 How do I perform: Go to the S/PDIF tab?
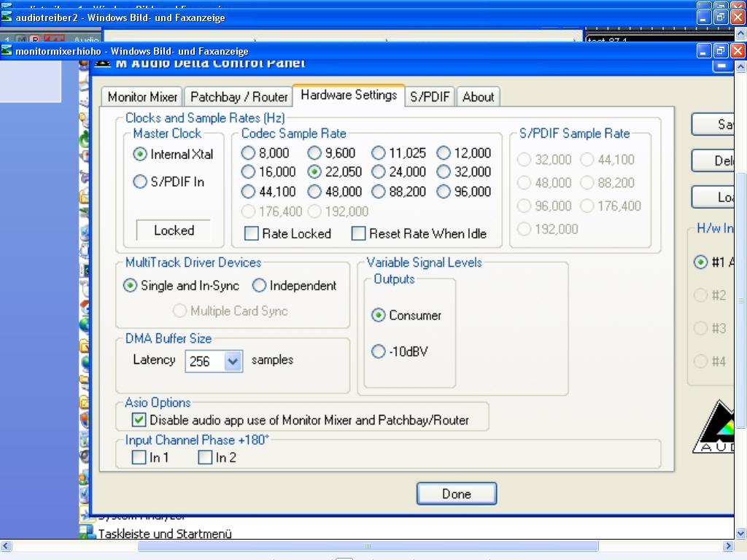tap(430, 97)
